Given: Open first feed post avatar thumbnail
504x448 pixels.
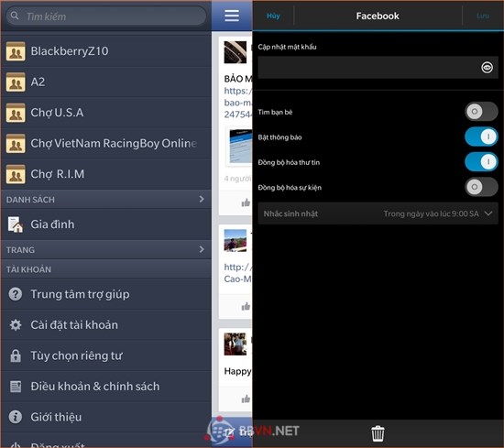Looking at the screenshot, I should [236, 52].
